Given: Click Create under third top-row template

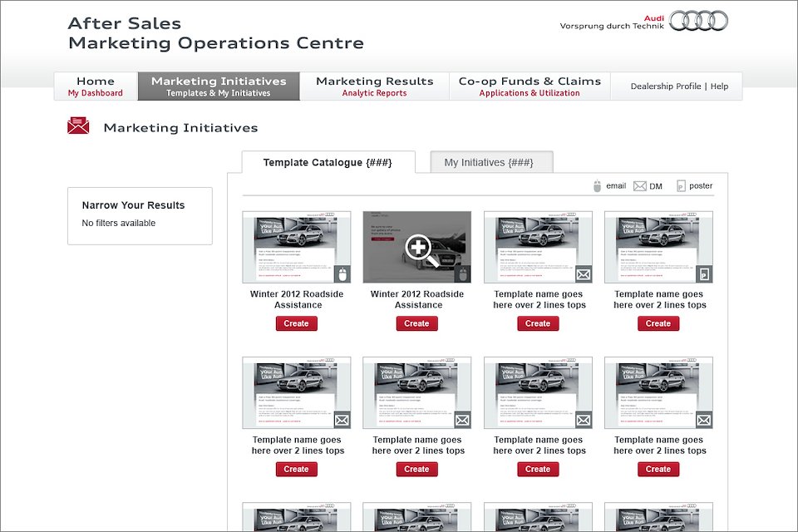Looking at the screenshot, I should pyautogui.click(x=538, y=323).
